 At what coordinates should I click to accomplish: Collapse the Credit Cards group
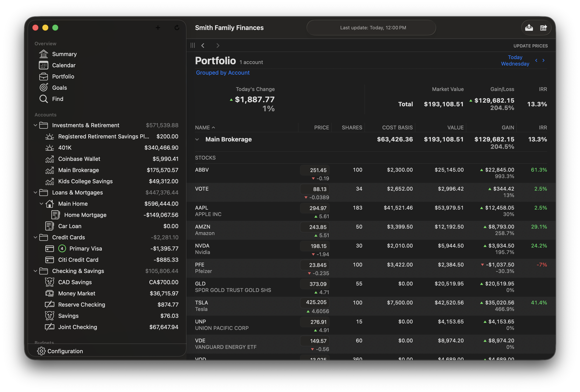point(35,237)
